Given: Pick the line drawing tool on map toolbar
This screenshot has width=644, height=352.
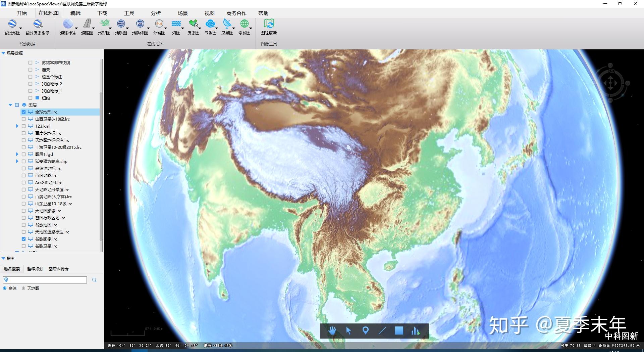Looking at the screenshot, I should [382, 331].
